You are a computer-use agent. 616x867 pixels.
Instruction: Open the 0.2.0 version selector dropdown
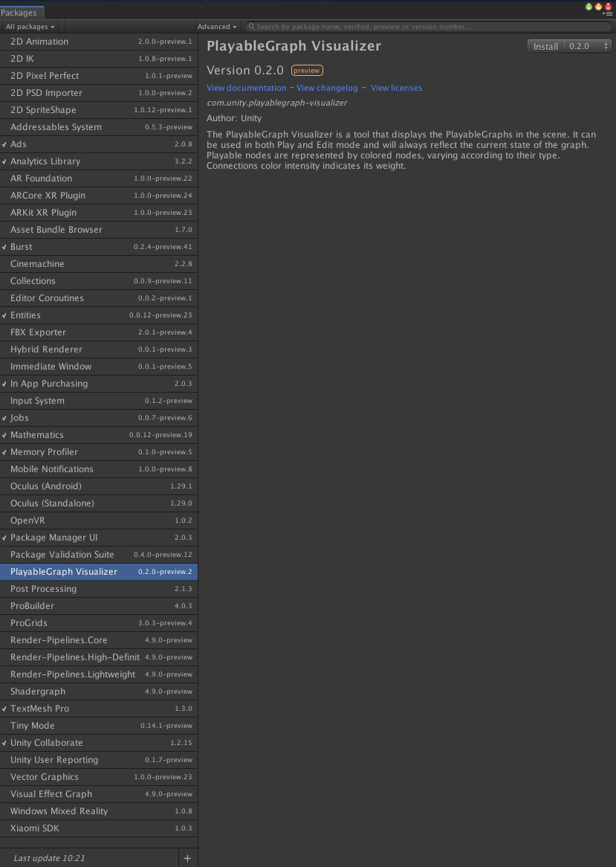pos(588,46)
